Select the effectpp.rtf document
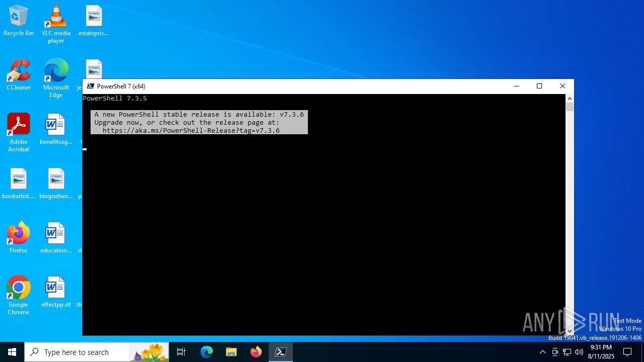644x362 pixels. tap(56, 293)
